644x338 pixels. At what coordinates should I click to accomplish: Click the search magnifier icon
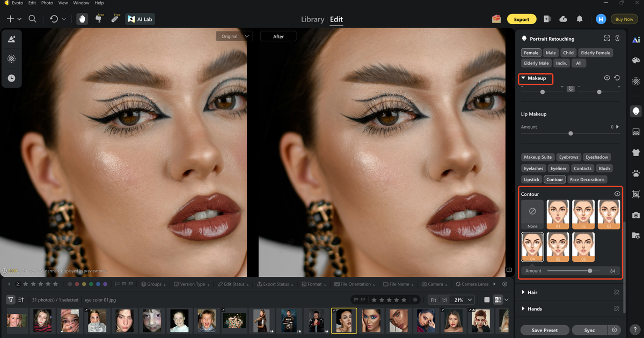[x=32, y=19]
